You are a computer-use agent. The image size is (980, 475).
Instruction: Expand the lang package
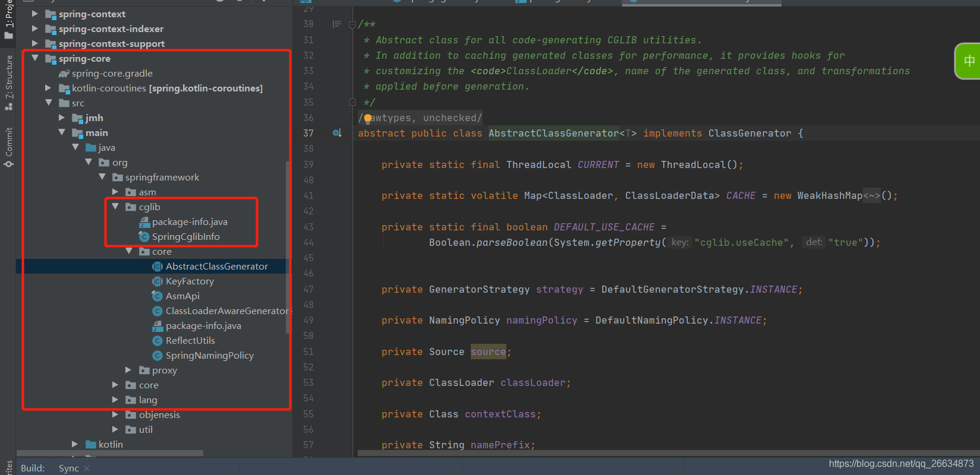pos(115,400)
